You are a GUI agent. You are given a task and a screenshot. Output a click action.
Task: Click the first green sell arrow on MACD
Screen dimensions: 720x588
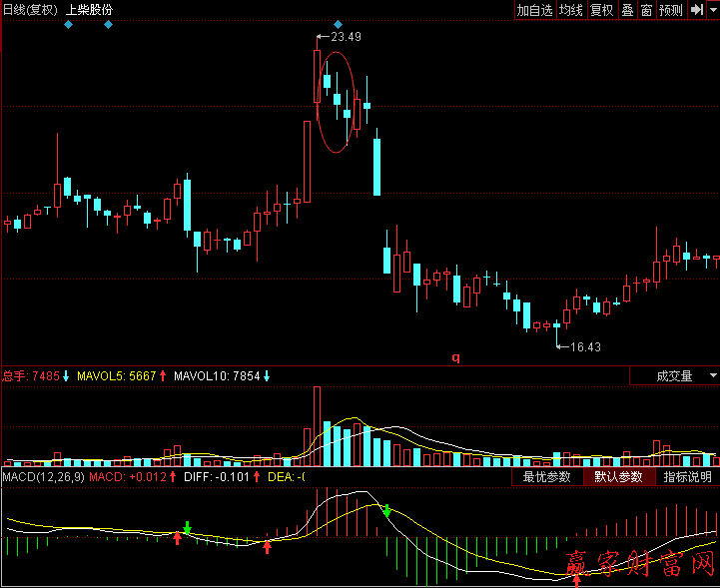point(187,526)
